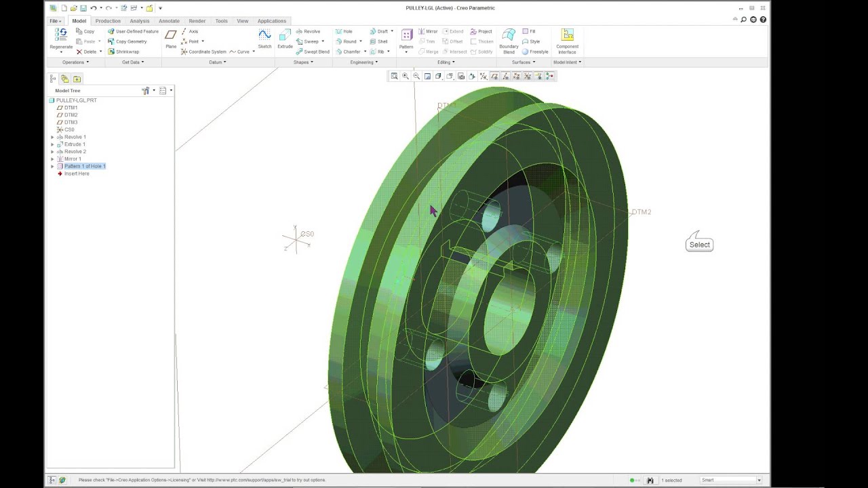868x488 pixels.
Task: Click the Style surface tool
Action: click(x=531, y=41)
